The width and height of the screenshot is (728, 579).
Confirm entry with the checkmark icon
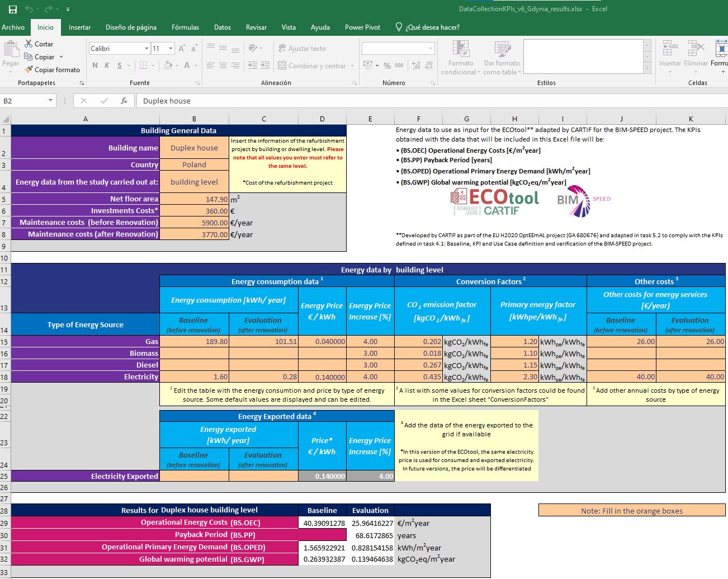coord(104,101)
